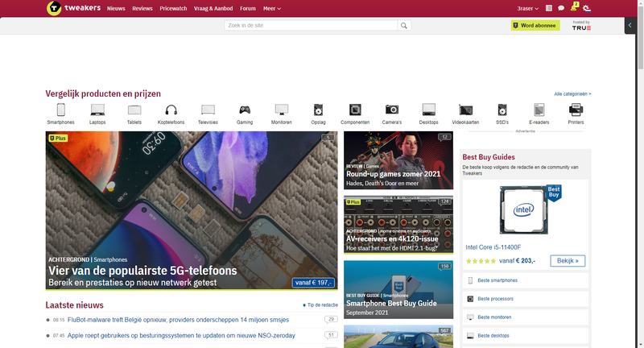Open the 5G-telefoons featured article image

click(x=192, y=211)
